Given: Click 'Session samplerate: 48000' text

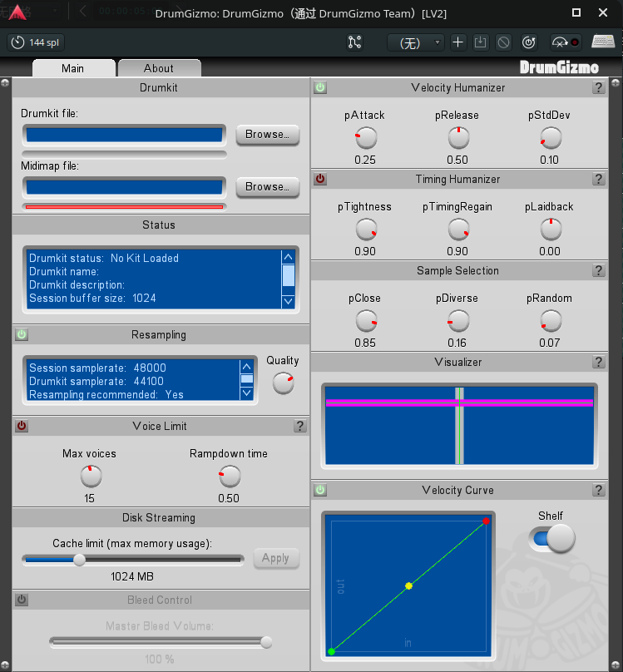Looking at the screenshot, I should (x=97, y=368).
